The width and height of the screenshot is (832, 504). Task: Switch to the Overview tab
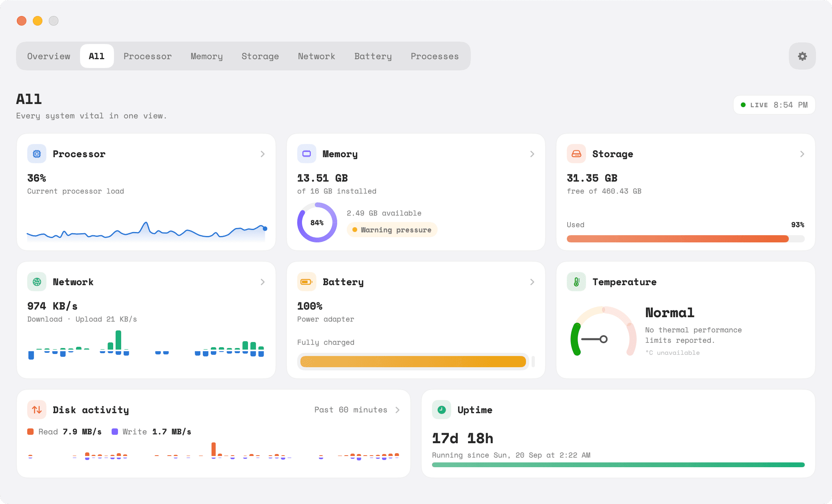[x=49, y=56]
